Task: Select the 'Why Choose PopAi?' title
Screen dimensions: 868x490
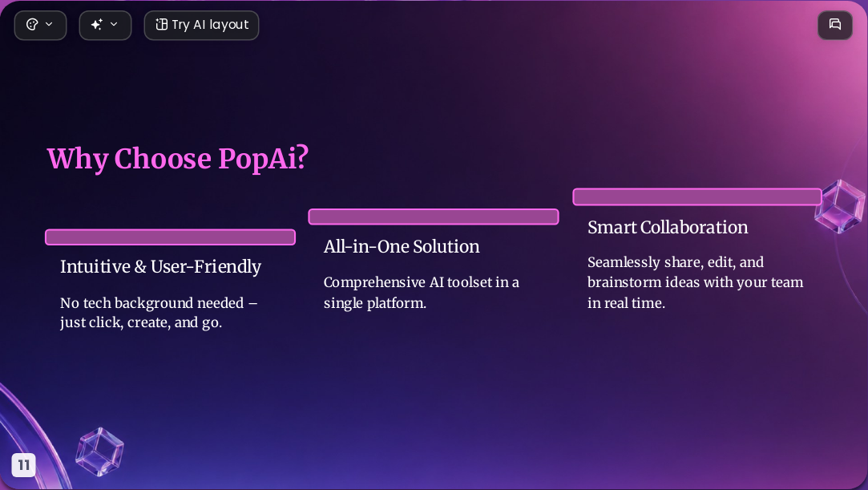Action: coord(178,159)
